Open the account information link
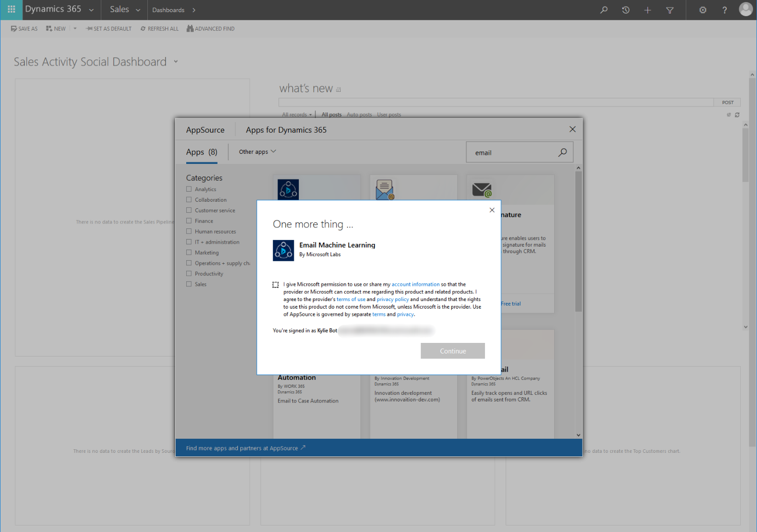Viewport: 757px width, 532px height. coord(416,284)
